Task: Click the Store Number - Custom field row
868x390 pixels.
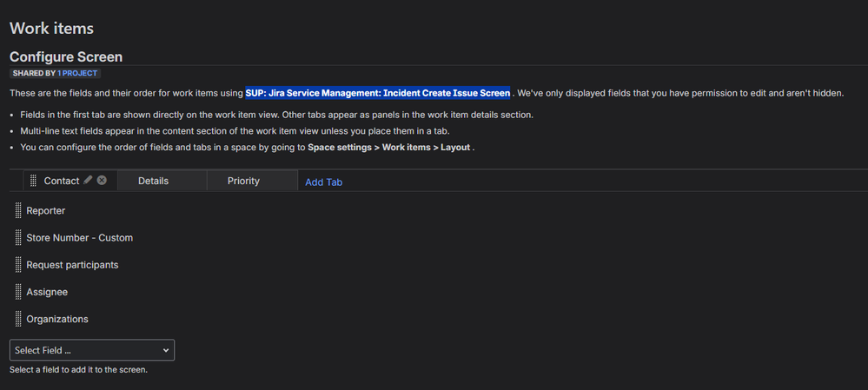Action: (80, 238)
